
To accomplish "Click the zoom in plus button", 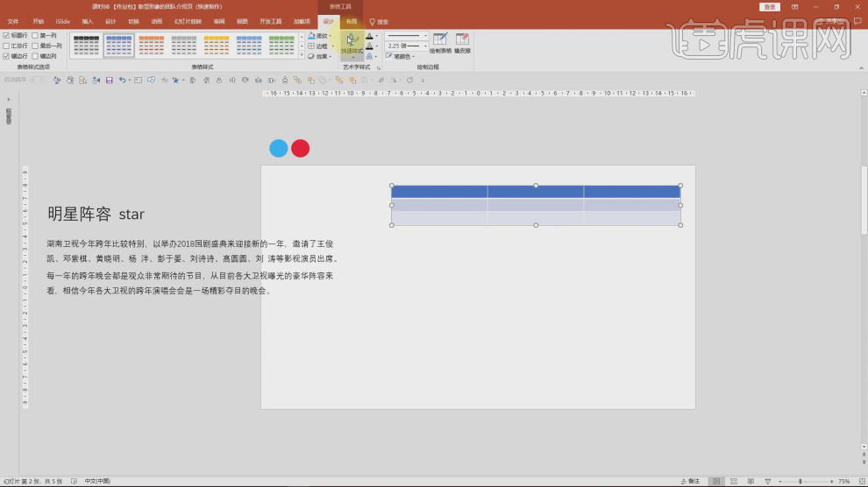I will [831, 482].
